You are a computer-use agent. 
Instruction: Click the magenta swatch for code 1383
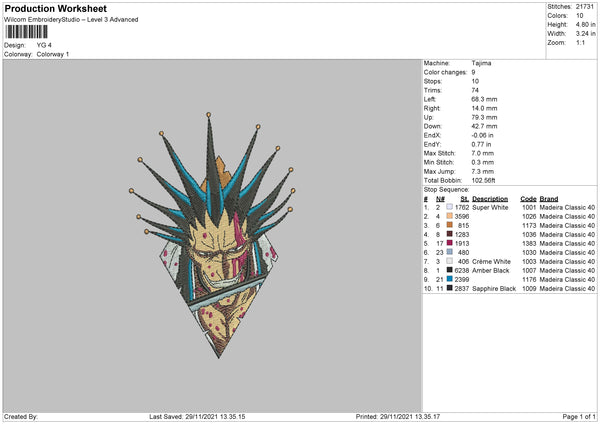point(449,243)
